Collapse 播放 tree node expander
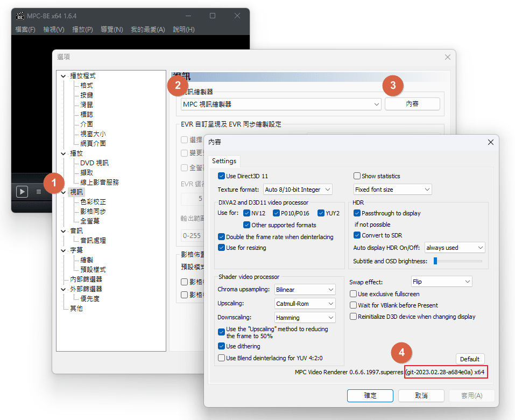515x420 pixels. [x=63, y=153]
